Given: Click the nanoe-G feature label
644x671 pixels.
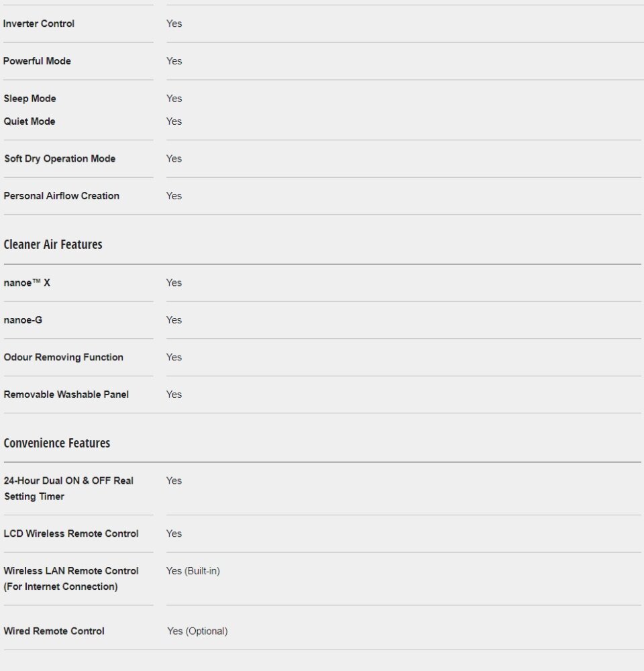Looking at the screenshot, I should 23,319.
